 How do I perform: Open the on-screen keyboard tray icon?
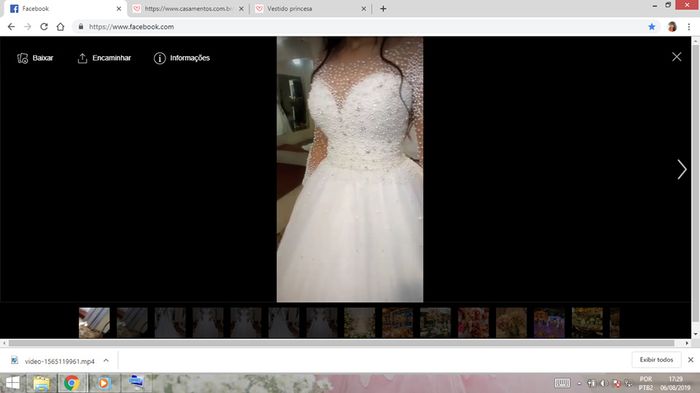[x=562, y=383]
